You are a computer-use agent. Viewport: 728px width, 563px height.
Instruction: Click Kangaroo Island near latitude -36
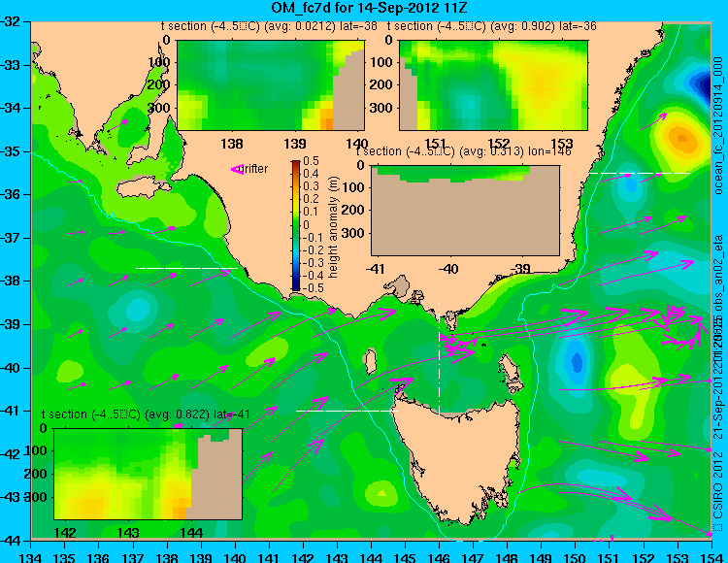pos(144,189)
